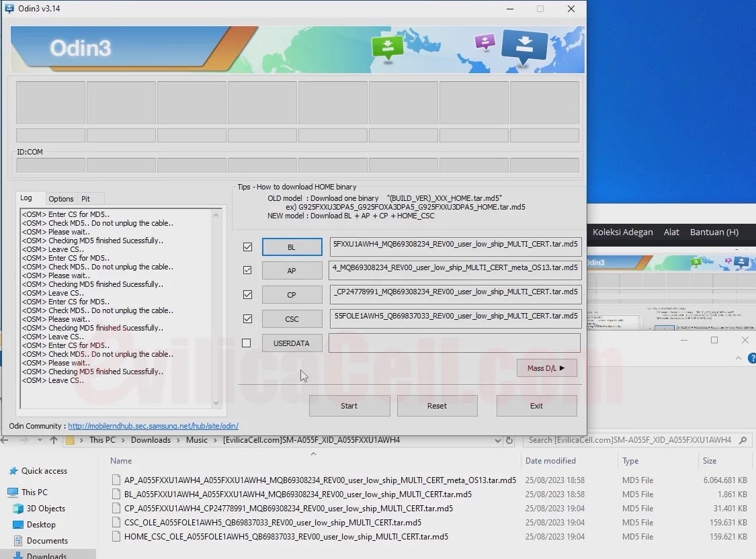Click the HOME_CSC file's document icon
Image resolution: width=756 pixels, height=559 pixels.
(116, 536)
